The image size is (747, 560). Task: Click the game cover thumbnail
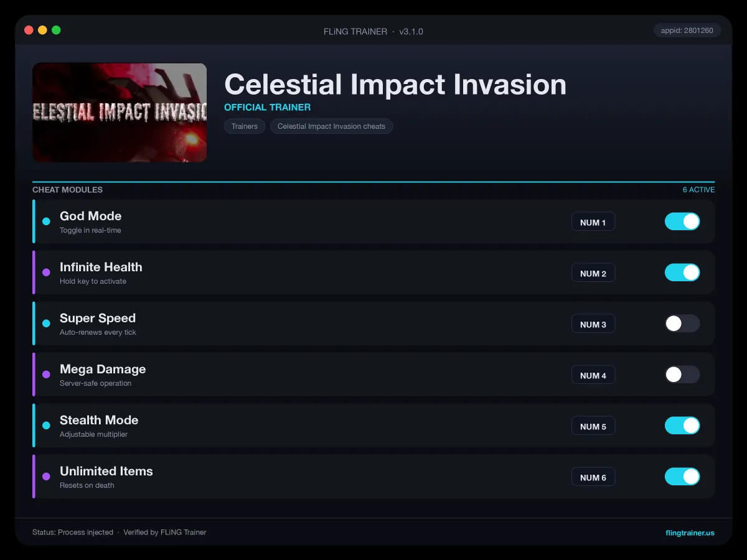[120, 113]
